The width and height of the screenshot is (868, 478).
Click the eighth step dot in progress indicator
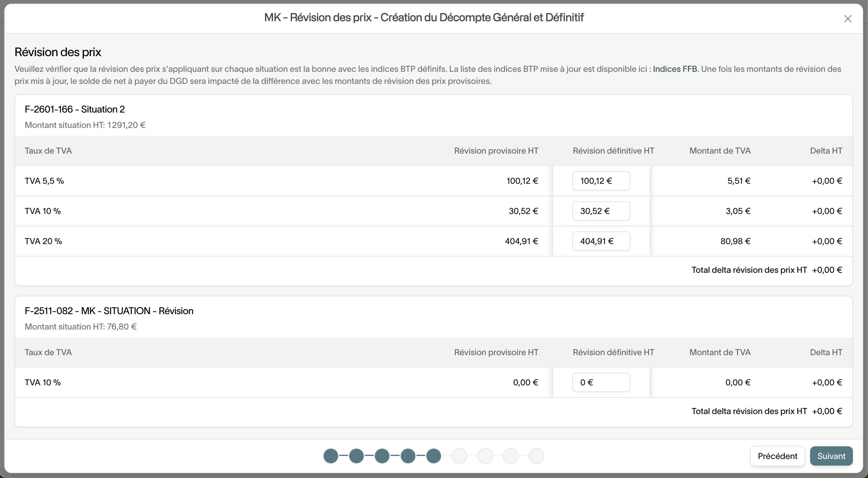point(511,456)
